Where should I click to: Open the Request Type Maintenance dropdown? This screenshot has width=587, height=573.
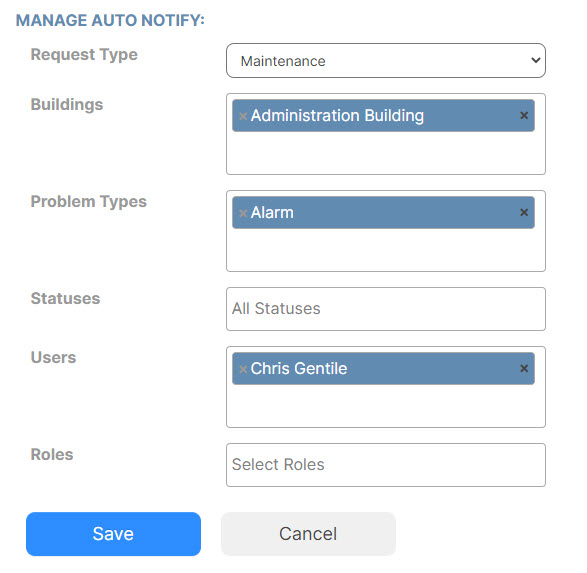[386, 61]
